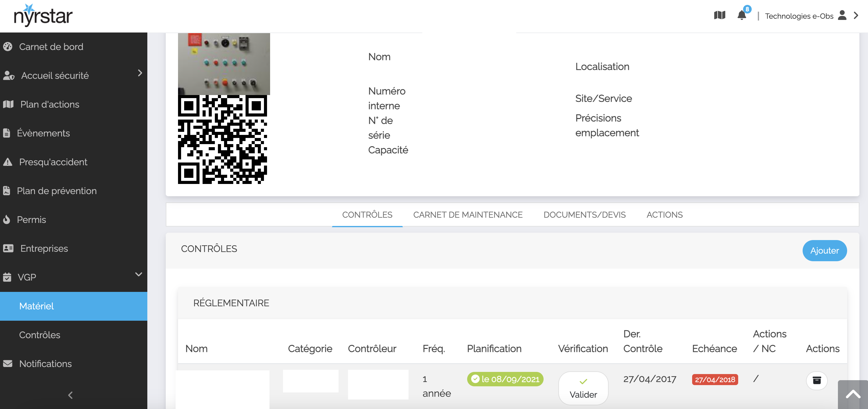Click the Capacité field label
Image resolution: width=868 pixels, height=409 pixels.
pos(388,150)
